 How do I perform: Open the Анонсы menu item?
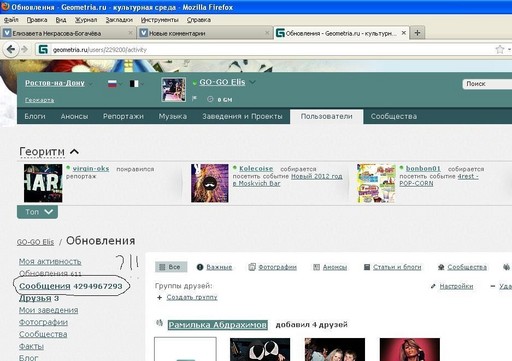pos(74,116)
